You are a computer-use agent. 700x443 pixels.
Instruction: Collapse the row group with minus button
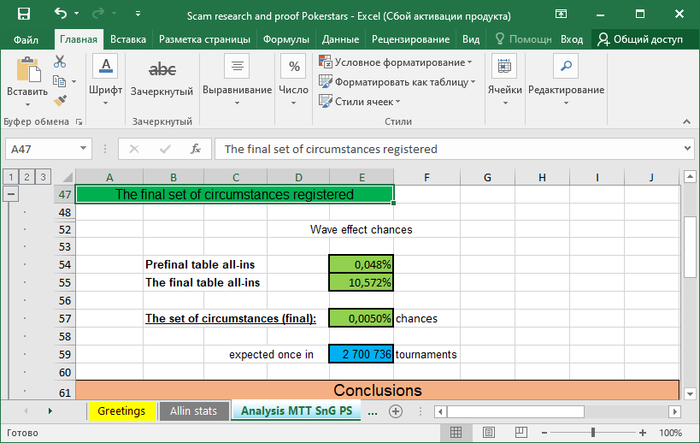pos(11,194)
